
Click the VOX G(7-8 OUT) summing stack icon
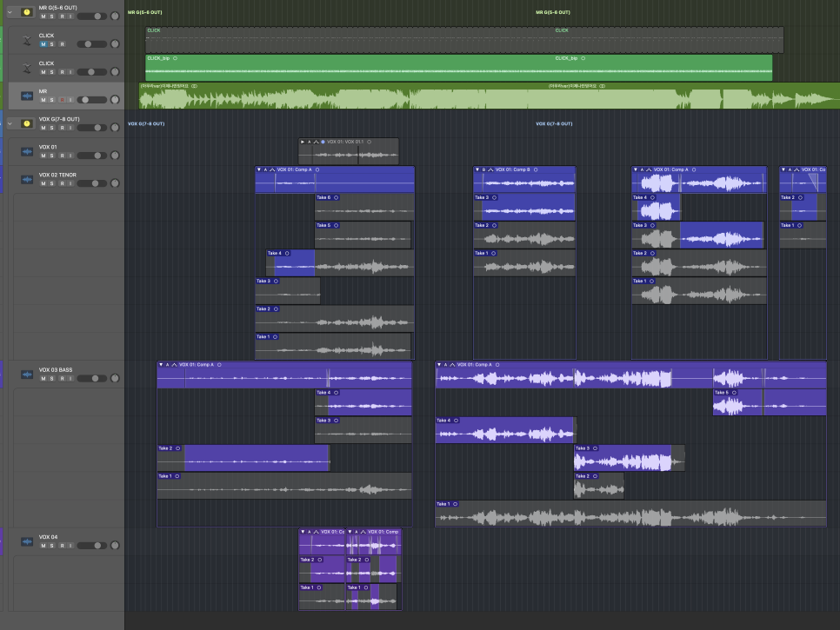(27, 123)
